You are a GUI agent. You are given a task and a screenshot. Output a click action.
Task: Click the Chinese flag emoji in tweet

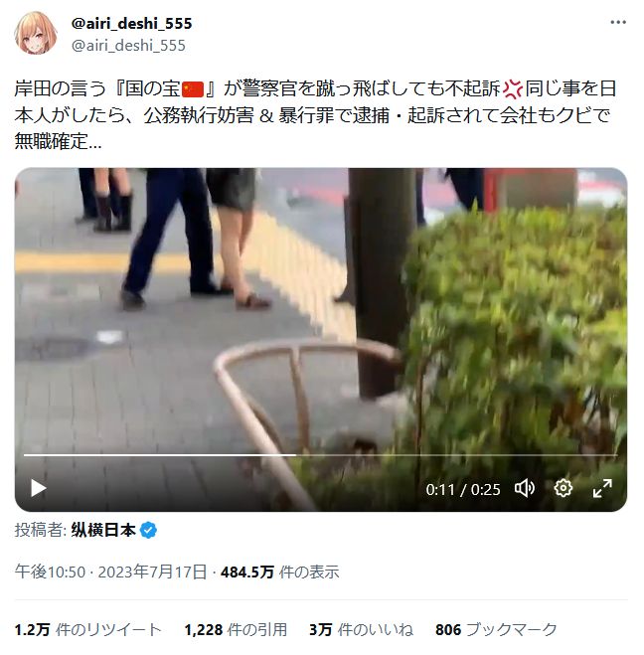pos(193,89)
